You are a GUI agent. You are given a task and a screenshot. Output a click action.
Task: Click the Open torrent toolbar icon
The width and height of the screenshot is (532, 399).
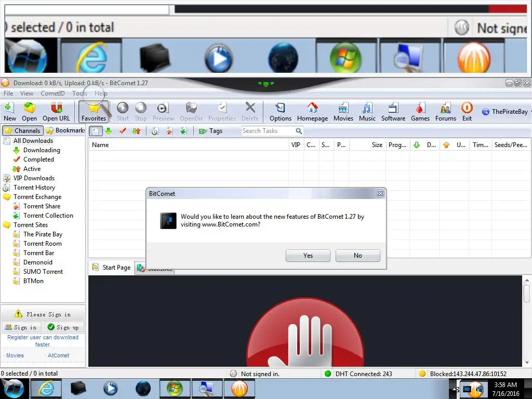[x=29, y=112]
